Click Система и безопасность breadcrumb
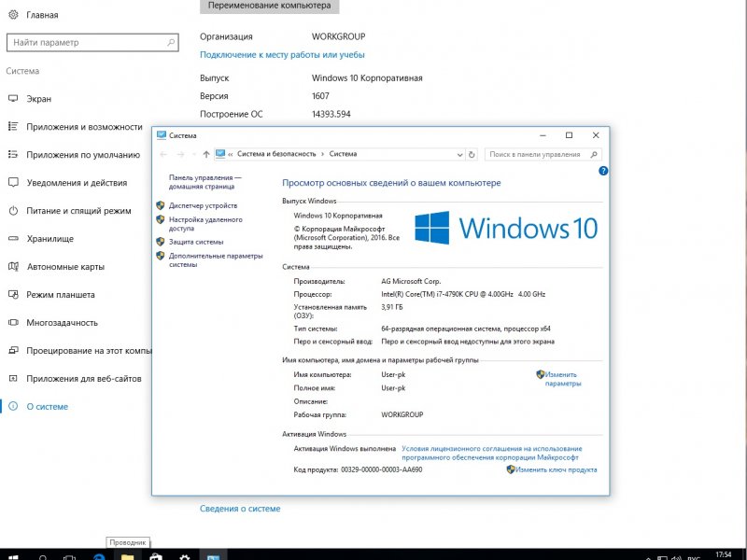This screenshot has width=747, height=560. (x=276, y=154)
